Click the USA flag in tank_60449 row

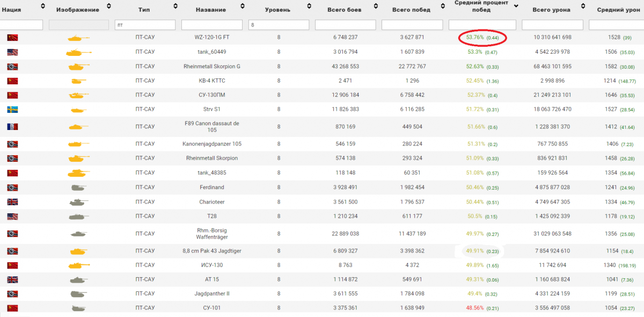pyautogui.click(x=12, y=52)
